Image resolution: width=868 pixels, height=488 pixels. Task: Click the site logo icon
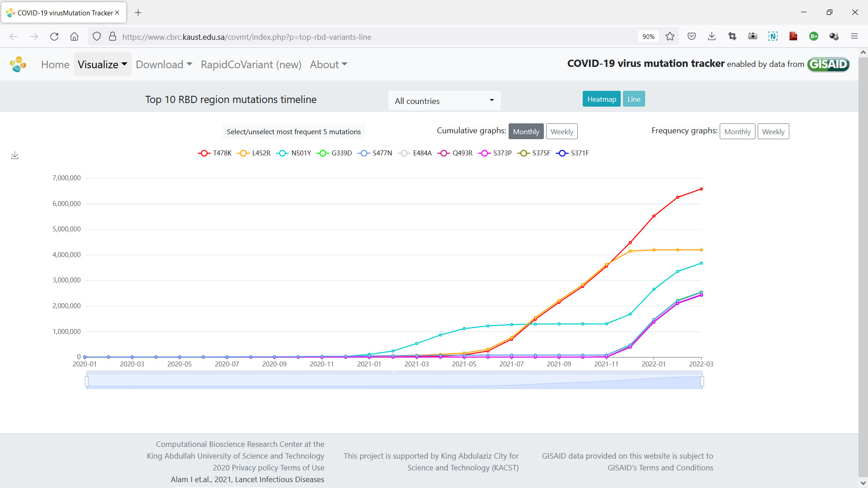pos(18,64)
